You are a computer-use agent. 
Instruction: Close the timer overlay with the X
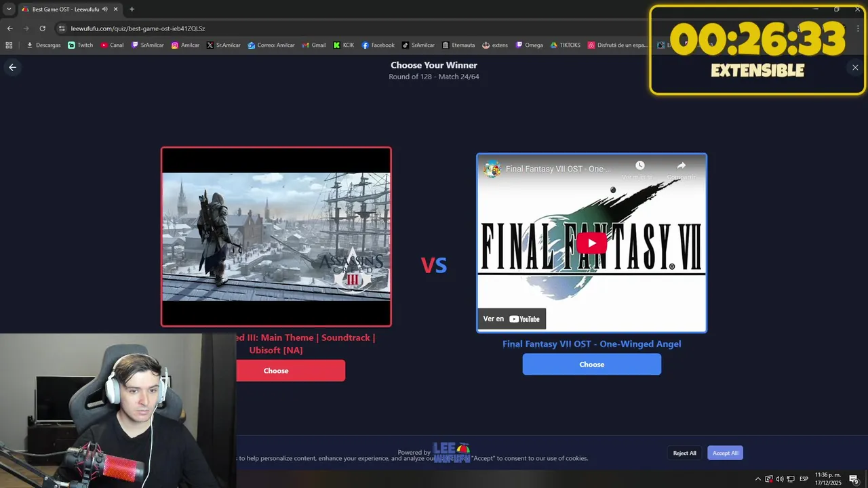point(855,67)
